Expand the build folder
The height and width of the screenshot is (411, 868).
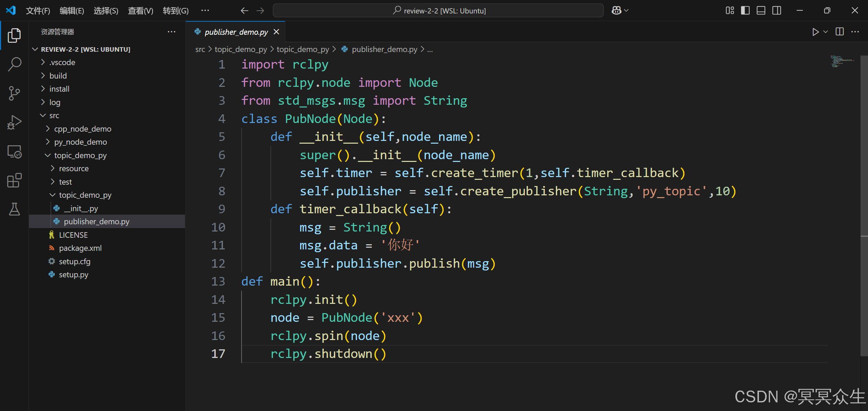point(58,76)
